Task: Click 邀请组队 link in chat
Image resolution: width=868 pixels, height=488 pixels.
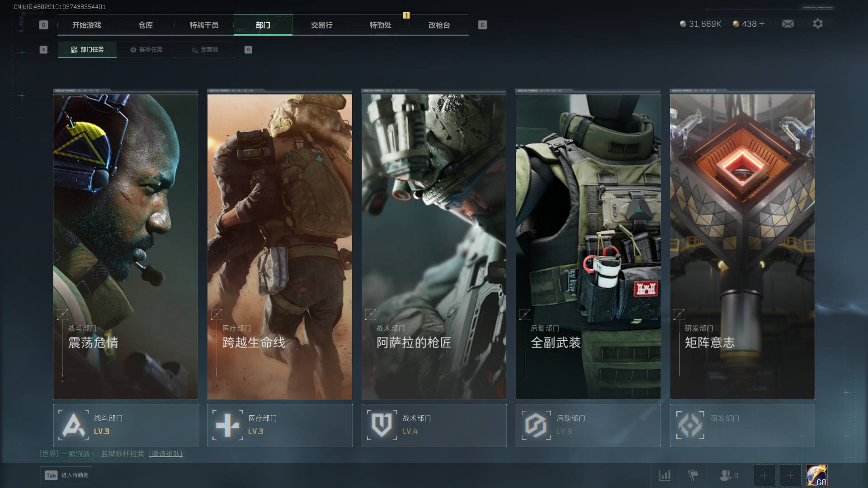Action: (166, 454)
